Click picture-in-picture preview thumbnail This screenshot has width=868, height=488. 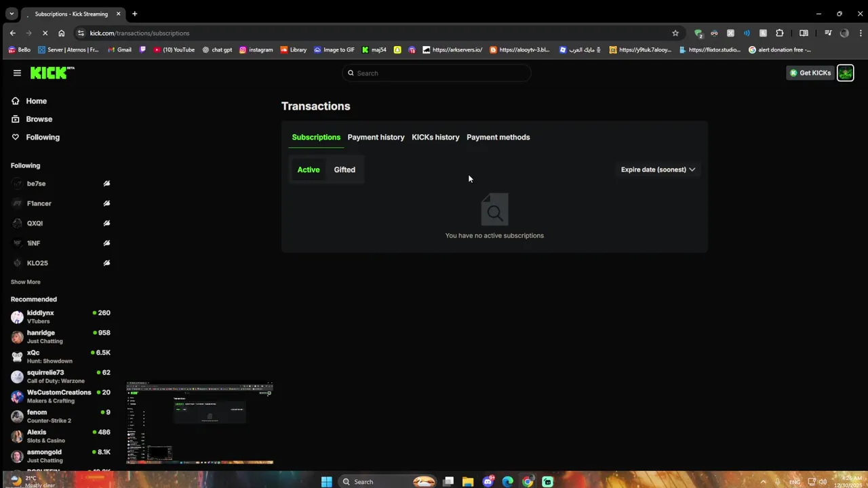pyautogui.click(x=199, y=424)
